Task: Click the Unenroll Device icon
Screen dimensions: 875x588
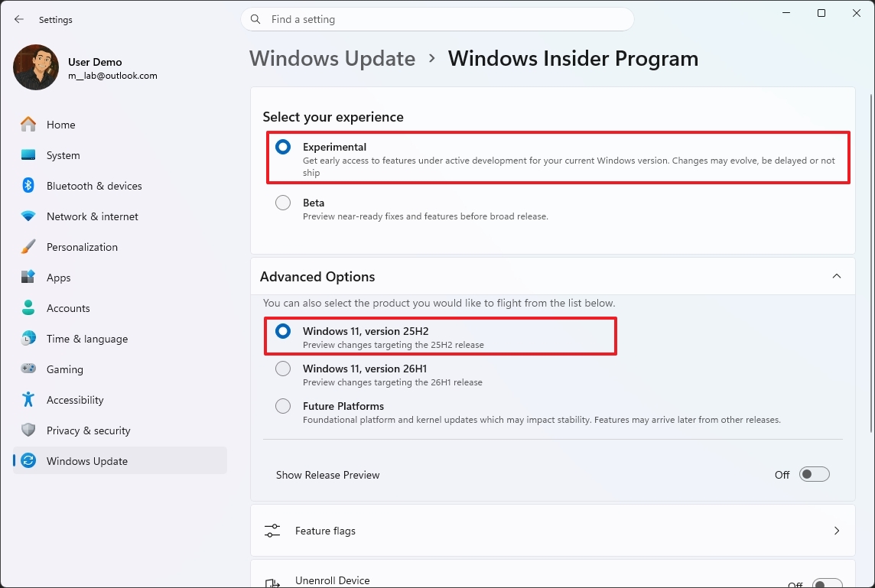Action: tap(272, 583)
